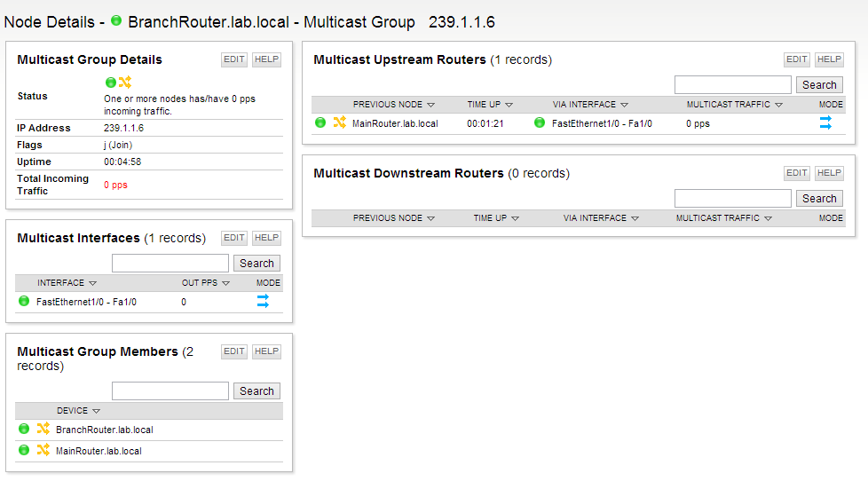Sort Upstream Routers by Time Up
The height and width of the screenshot is (497, 868).
[x=490, y=105]
